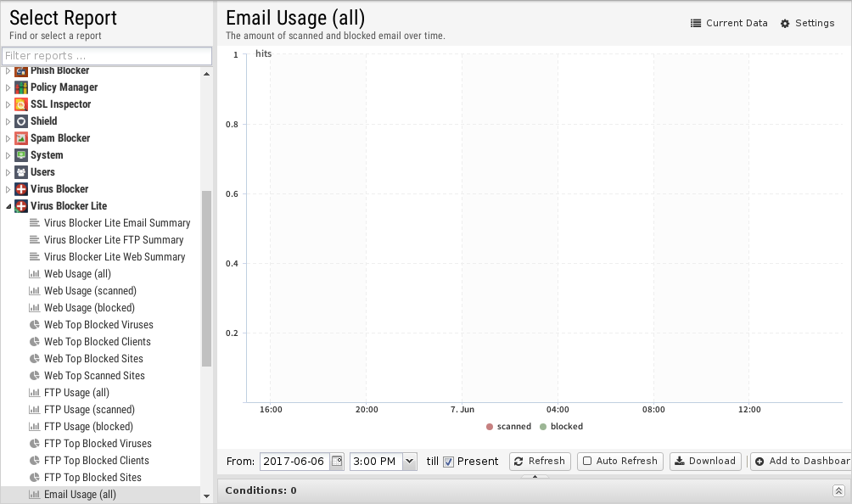Click the SSL Inspector app icon
Screen dimensions: 852x504
(x=21, y=104)
